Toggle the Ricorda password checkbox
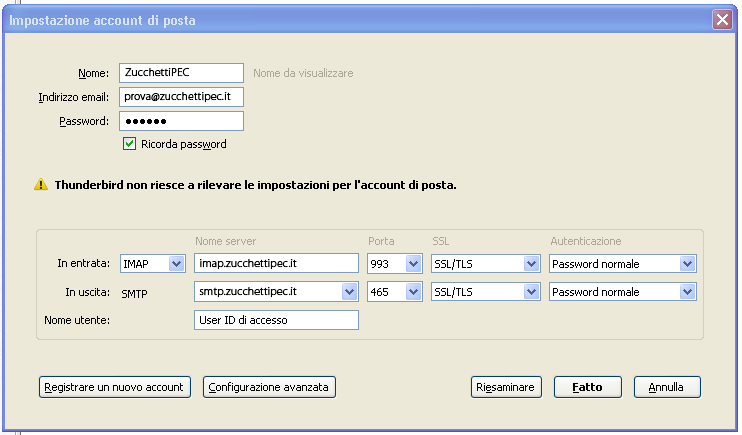The width and height of the screenshot is (742, 435). (x=129, y=144)
